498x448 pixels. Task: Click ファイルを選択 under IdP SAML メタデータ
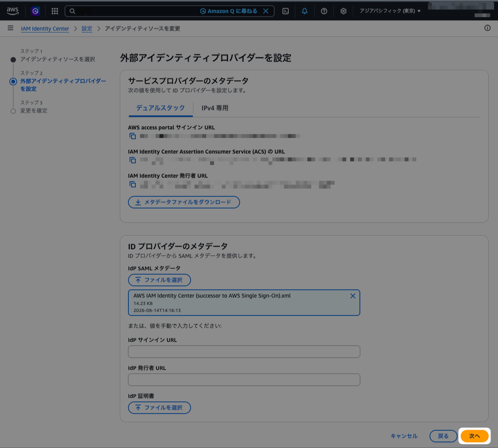coord(160,280)
